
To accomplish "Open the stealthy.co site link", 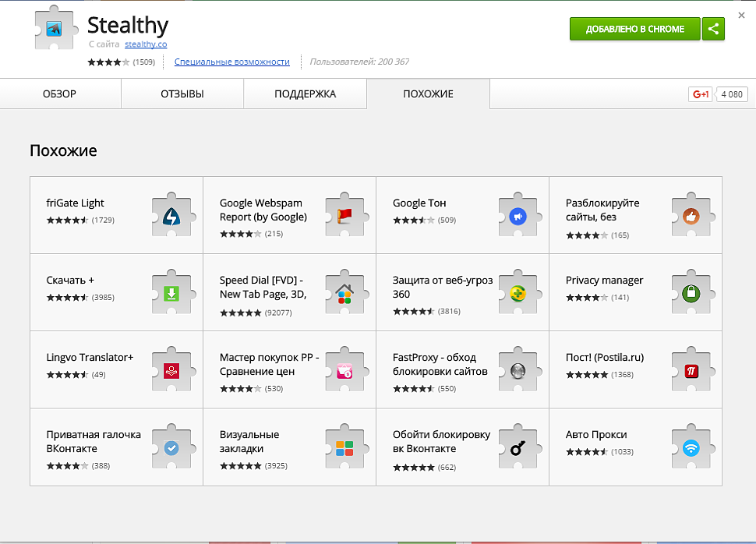I will point(146,44).
